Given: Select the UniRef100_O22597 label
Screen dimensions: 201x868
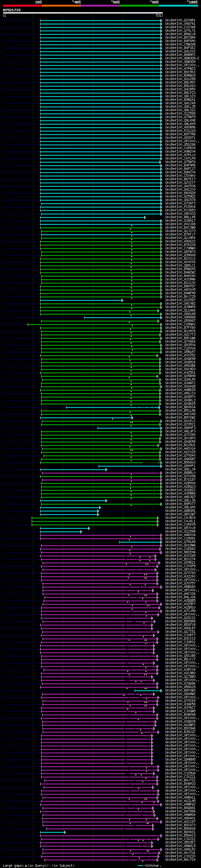Looking at the screenshot, I should click(x=180, y=300).
